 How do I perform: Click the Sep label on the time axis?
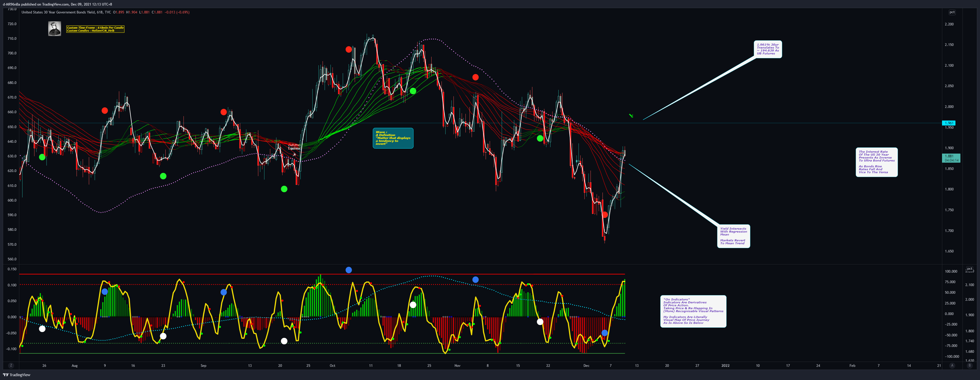click(204, 366)
